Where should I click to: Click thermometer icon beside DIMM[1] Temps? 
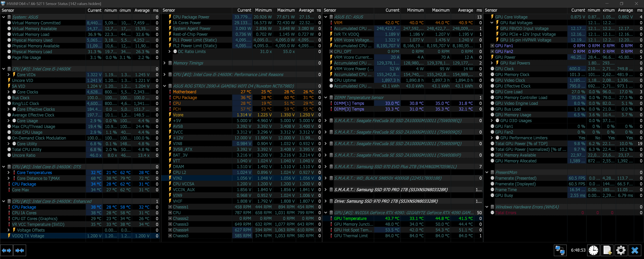click(331, 103)
